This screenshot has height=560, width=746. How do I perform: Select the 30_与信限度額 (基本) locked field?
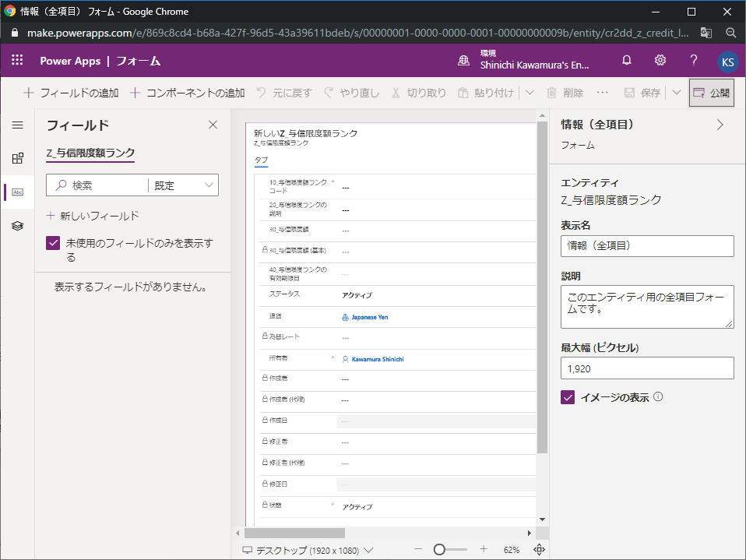[x=398, y=251]
